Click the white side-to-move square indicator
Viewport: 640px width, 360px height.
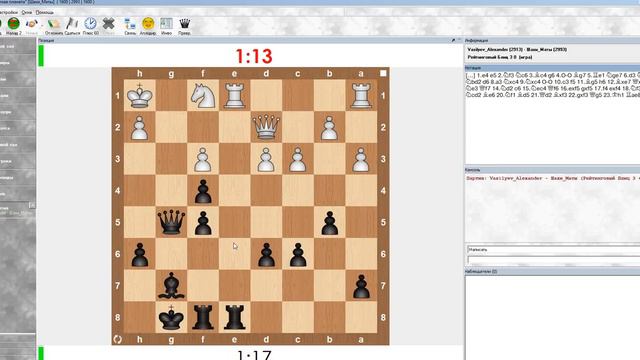pos(383,73)
